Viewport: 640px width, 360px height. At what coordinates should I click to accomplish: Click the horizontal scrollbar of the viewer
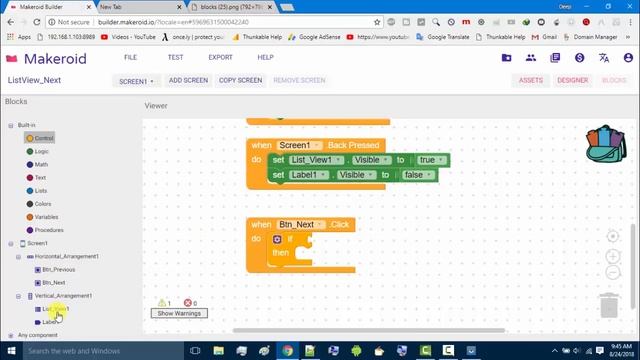(x=369, y=331)
